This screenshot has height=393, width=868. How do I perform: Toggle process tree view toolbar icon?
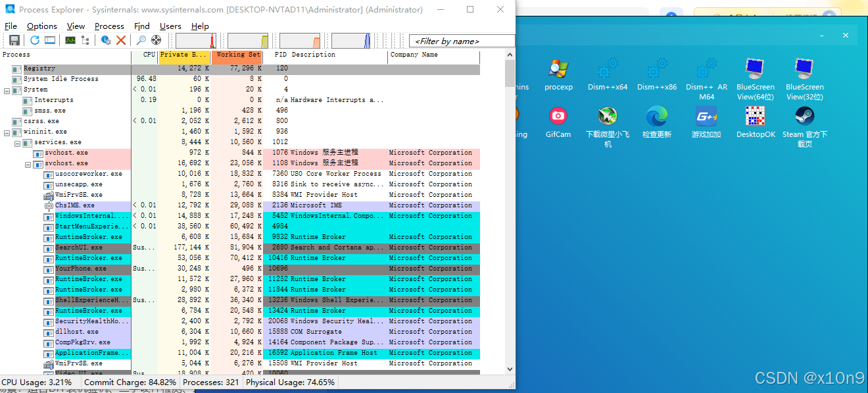[85, 41]
